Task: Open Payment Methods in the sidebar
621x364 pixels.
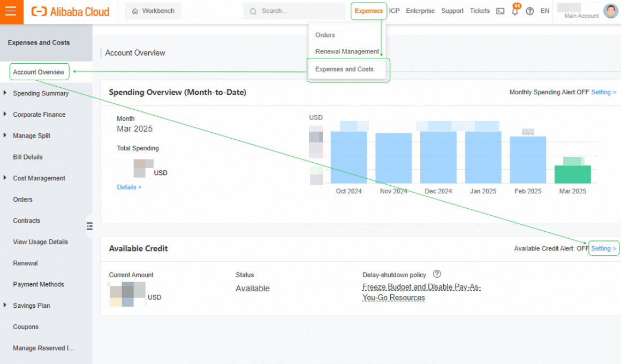Action: click(39, 284)
